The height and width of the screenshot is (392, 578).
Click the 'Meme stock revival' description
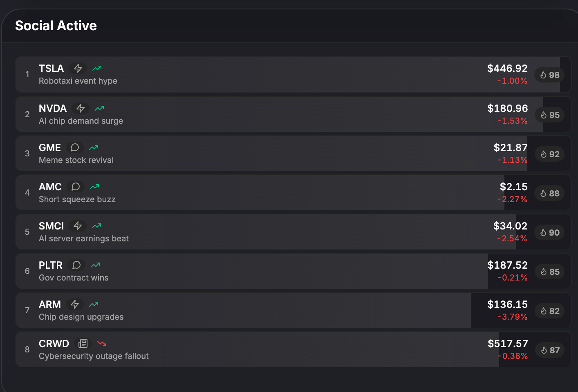point(76,160)
